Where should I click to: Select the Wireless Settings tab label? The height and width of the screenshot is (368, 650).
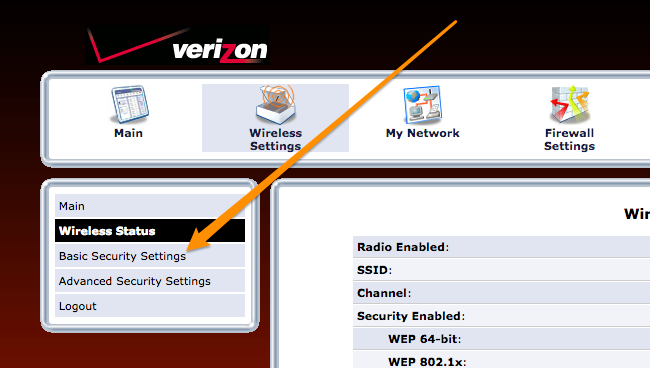point(276,140)
